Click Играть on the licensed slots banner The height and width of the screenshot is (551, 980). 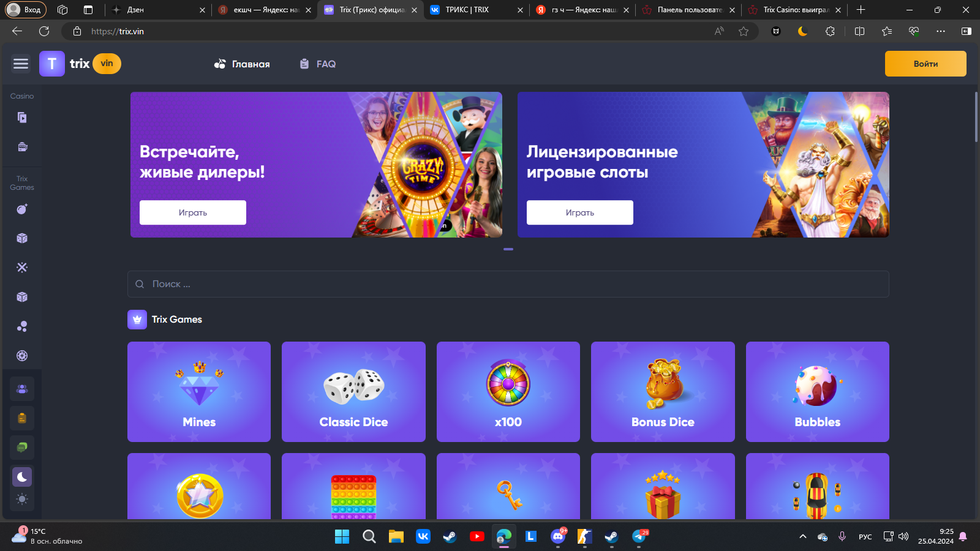580,212
